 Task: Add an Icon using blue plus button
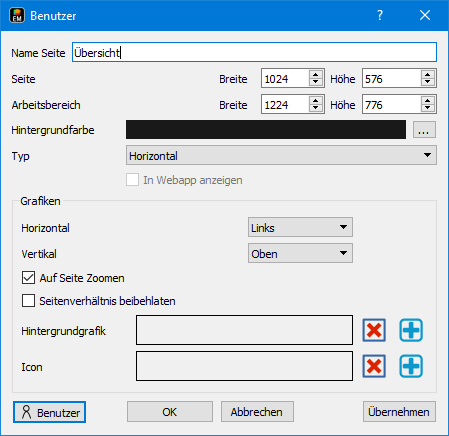coord(411,366)
